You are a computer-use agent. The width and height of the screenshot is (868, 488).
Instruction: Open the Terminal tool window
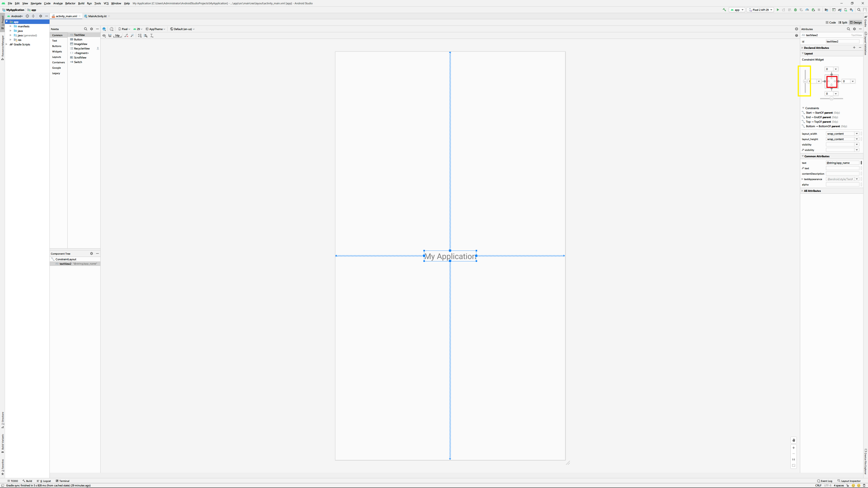point(63,481)
